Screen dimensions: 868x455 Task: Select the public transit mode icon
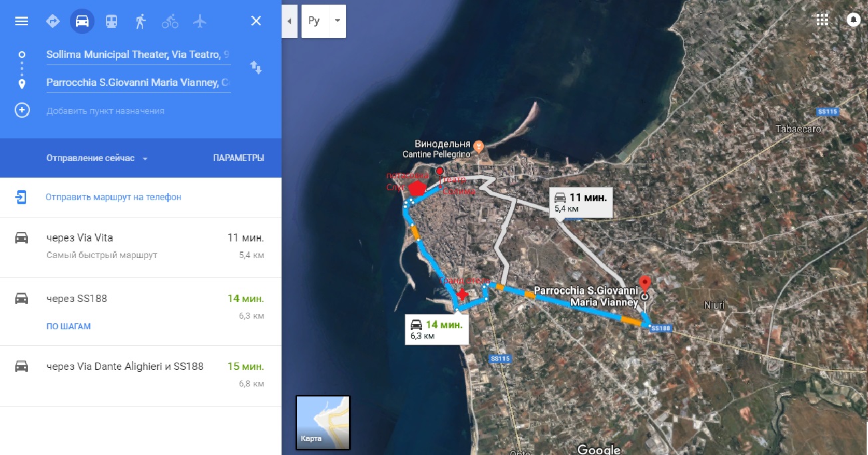[111, 21]
